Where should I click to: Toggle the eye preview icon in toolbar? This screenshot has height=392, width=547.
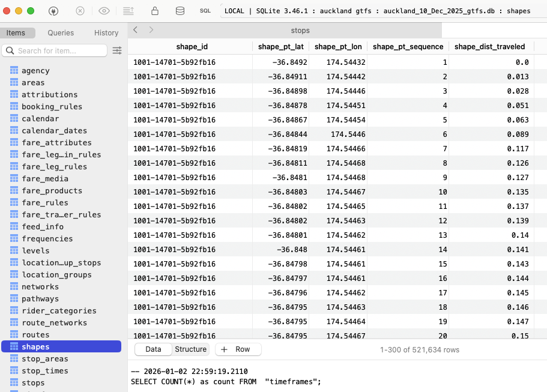click(x=104, y=11)
